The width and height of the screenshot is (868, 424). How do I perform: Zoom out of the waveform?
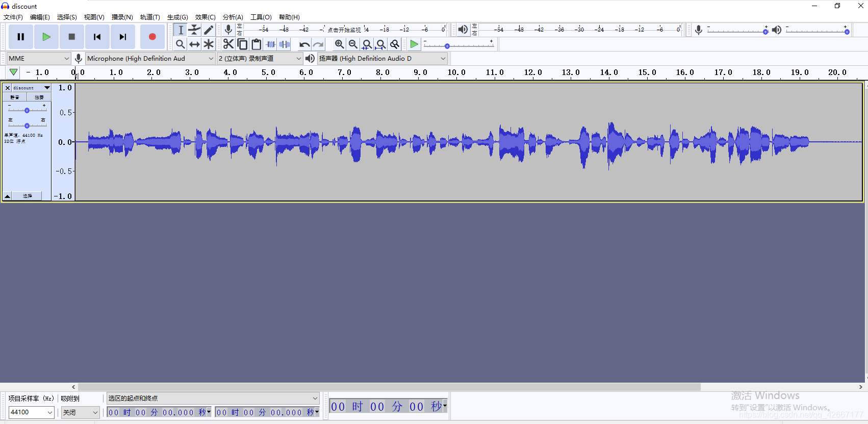click(353, 44)
